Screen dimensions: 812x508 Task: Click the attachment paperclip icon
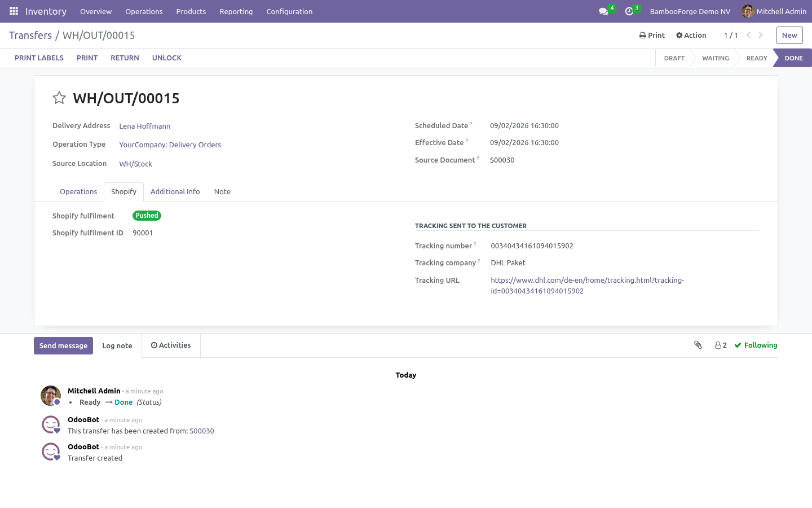698,345
